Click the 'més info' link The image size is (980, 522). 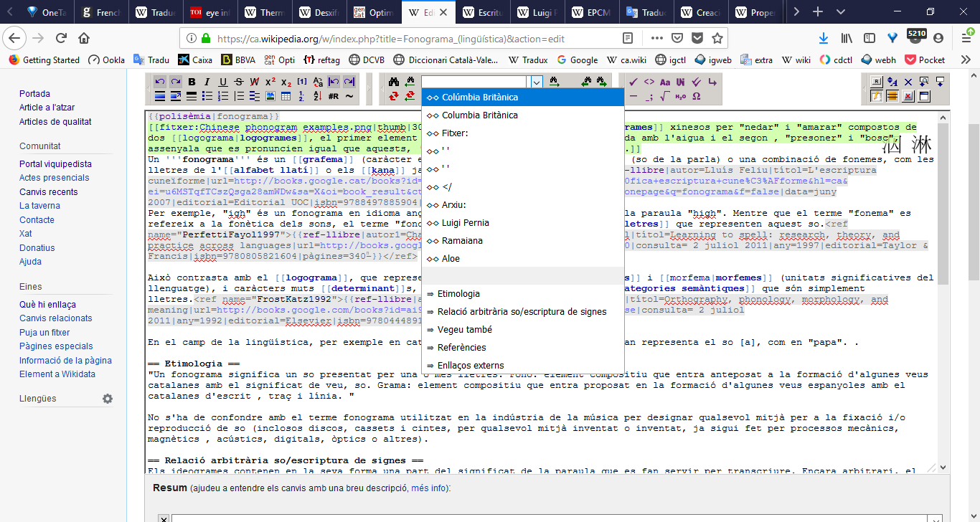429,488
